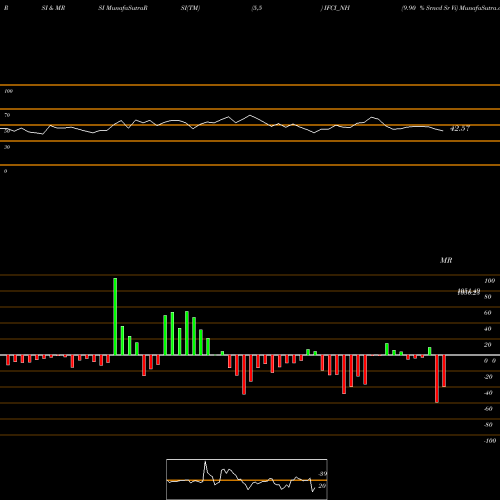
Task: Click the '20' value in mini chart
Action: 322,486
